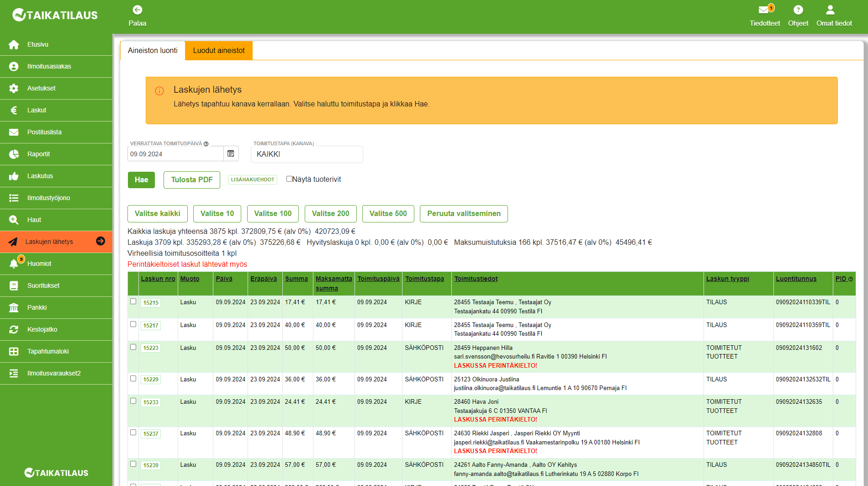The width and height of the screenshot is (868, 486).
Task: Open invoice number 15229 link
Action: (151, 380)
